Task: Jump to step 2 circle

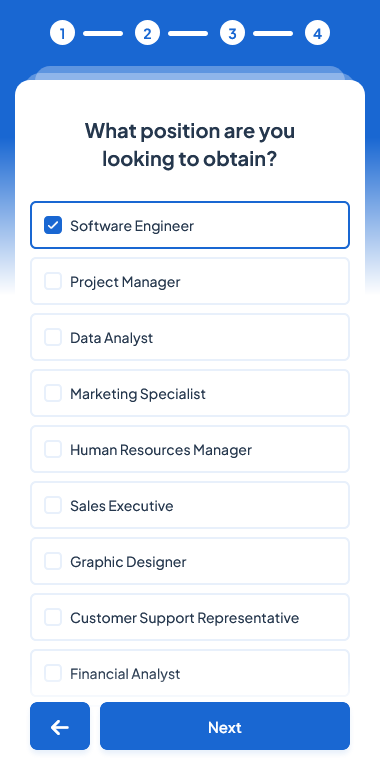Action: pyautogui.click(x=147, y=33)
